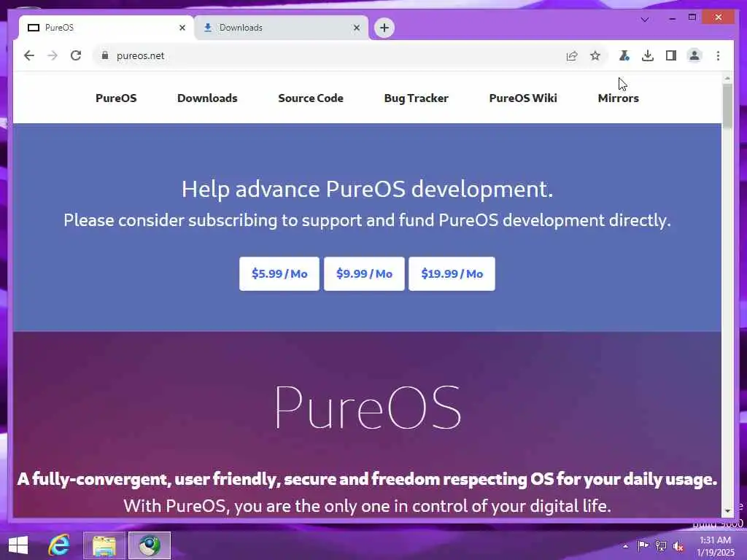Open File Explorer from taskbar
The width and height of the screenshot is (747, 560).
point(104,545)
